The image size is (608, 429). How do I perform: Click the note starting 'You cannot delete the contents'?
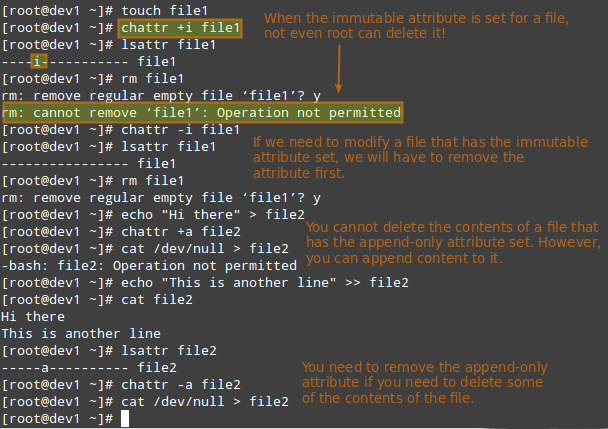(x=453, y=243)
